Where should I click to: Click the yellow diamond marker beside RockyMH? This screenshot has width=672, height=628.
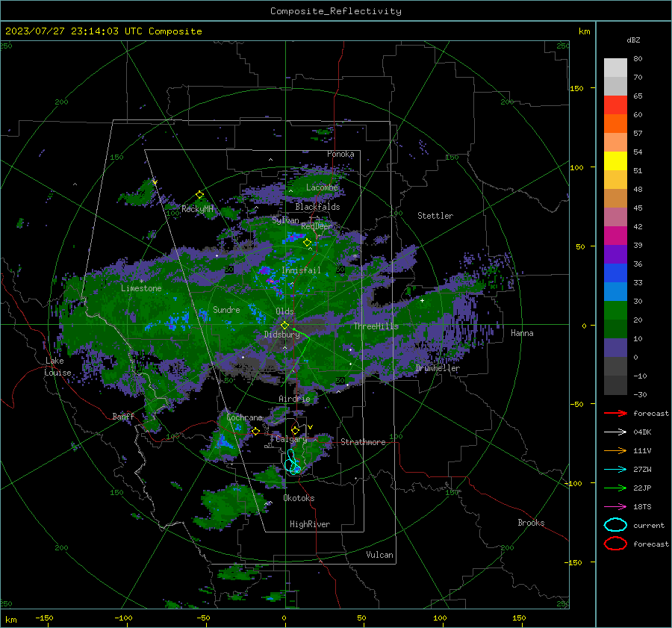pos(199,195)
